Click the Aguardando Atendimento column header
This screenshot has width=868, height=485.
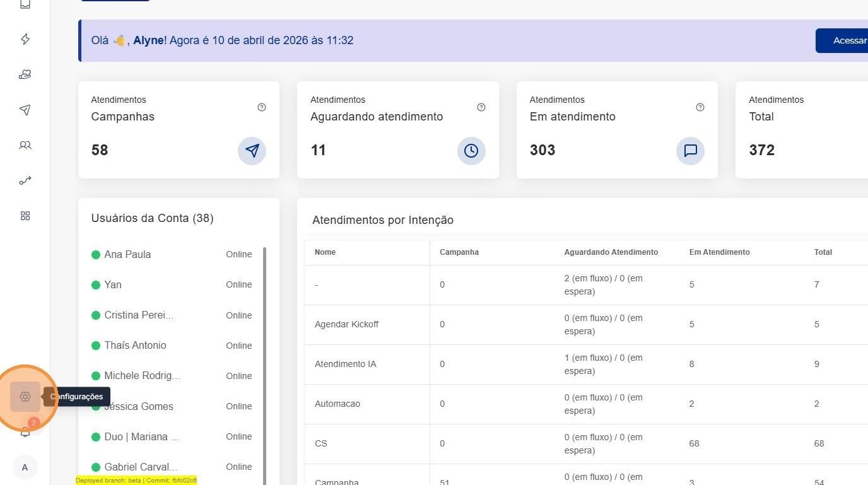611,252
